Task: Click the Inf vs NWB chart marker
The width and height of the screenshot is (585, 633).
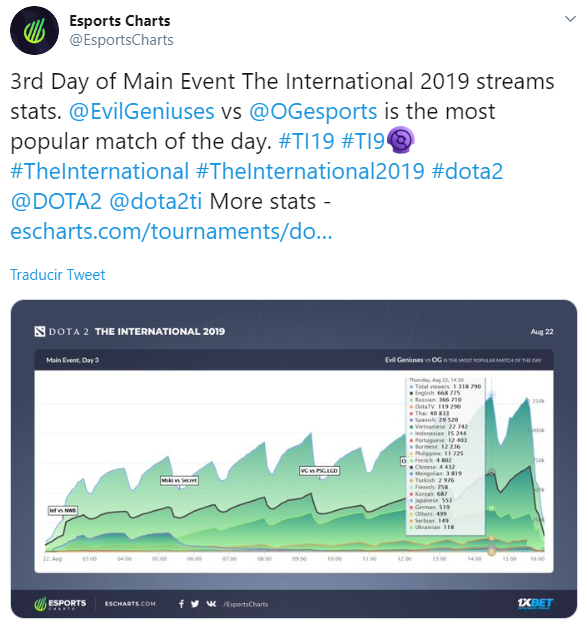Action: click(x=62, y=510)
